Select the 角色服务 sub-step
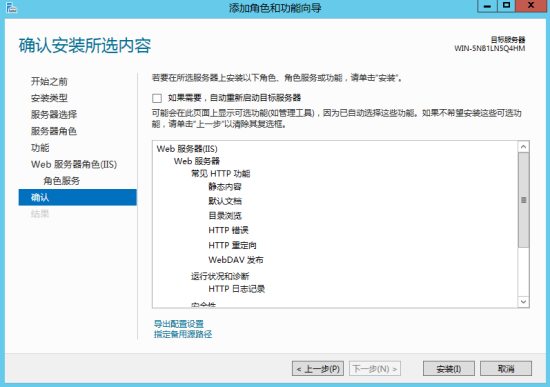550x387 pixels. 62,181
